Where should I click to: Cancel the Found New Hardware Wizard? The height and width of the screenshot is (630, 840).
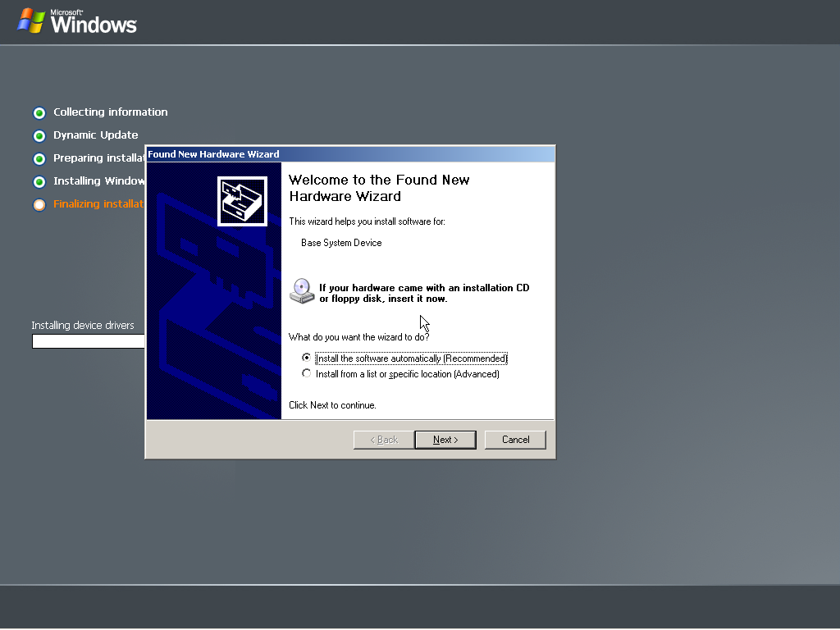pyautogui.click(x=515, y=440)
